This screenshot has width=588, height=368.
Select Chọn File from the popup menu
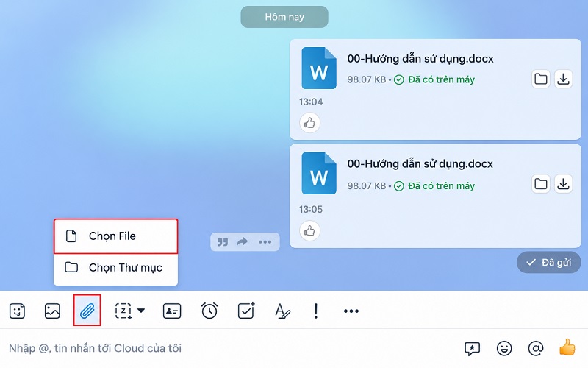[116, 236]
